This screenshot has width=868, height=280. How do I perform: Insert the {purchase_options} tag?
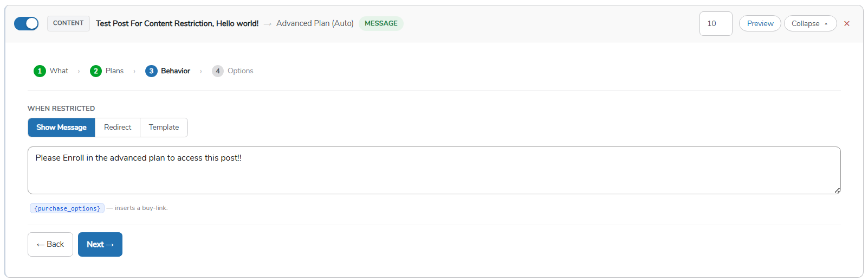coord(67,208)
